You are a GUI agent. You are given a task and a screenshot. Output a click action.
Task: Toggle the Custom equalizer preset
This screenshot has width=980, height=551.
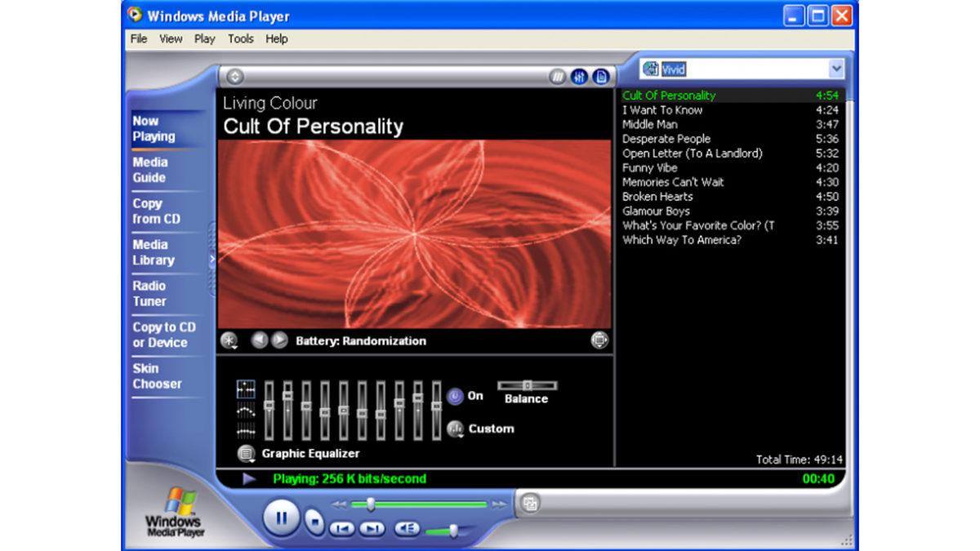pyautogui.click(x=456, y=428)
